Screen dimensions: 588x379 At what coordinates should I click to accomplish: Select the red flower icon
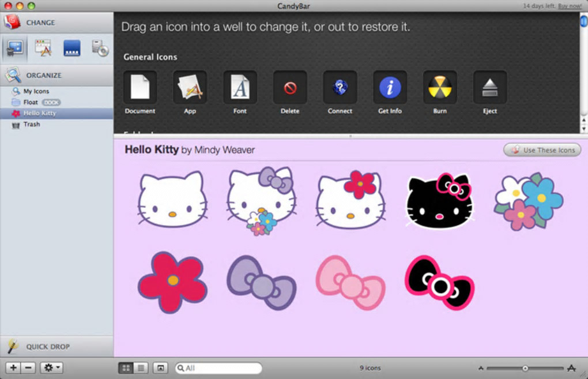click(172, 282)
